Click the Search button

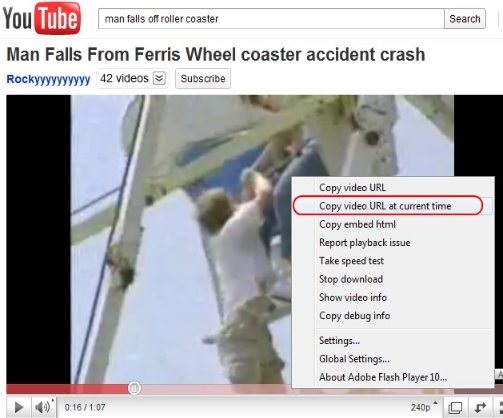tap(465, 19)
